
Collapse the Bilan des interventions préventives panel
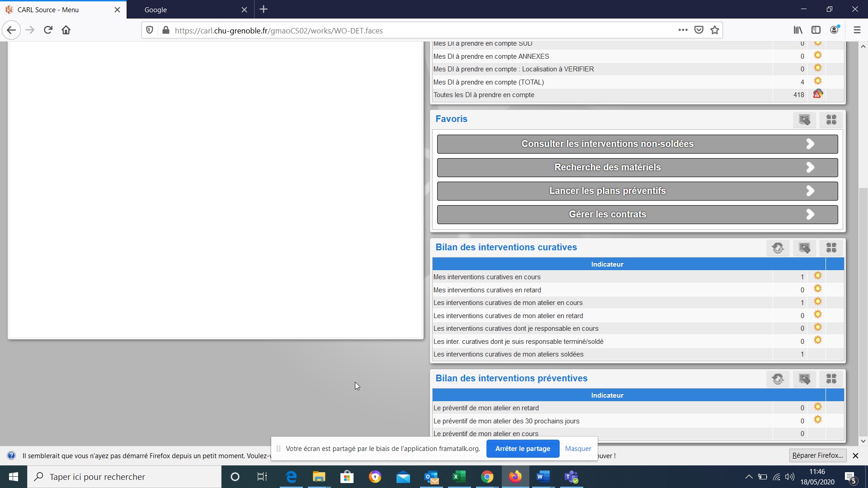click(x=831, y=379)
